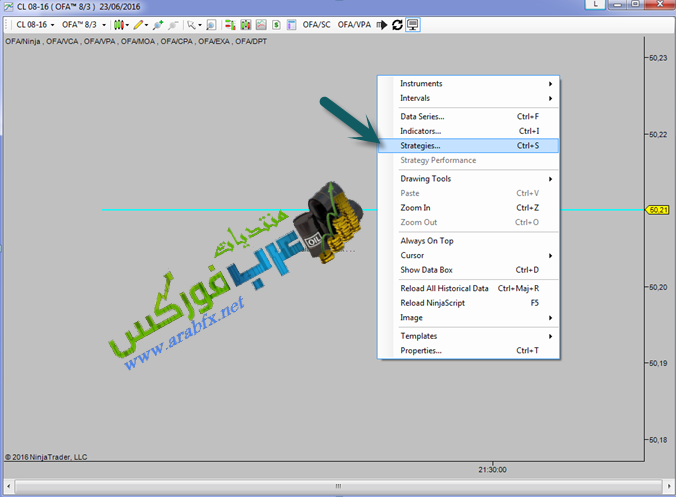676x497 pixels.
Task: Open the chart style candlestick icon
Action: [119, 25]
